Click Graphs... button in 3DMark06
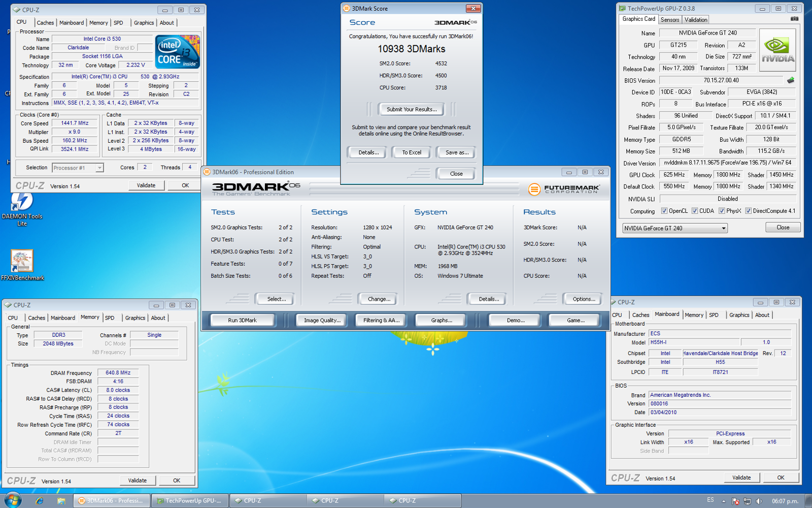 click(x=442, y=320)
